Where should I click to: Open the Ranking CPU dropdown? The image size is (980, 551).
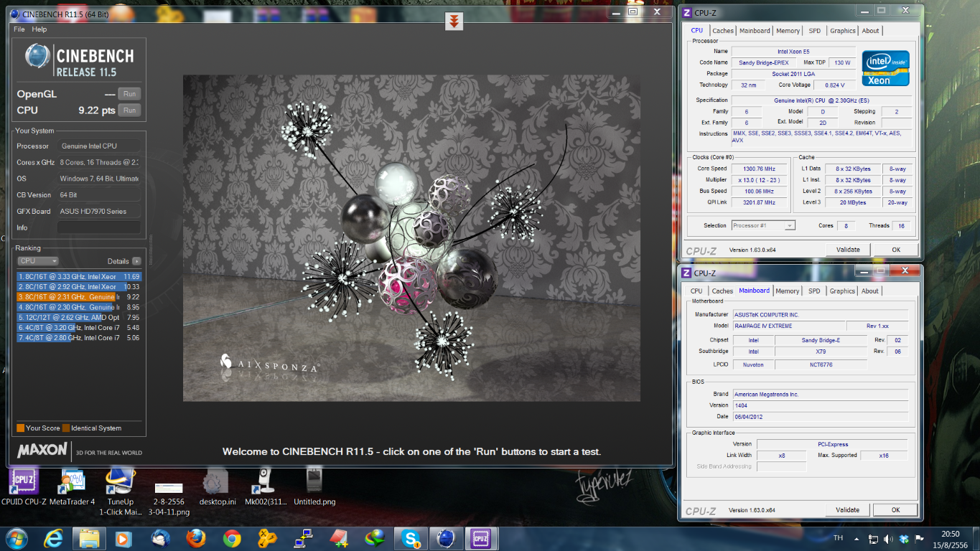tap(38, 261)
